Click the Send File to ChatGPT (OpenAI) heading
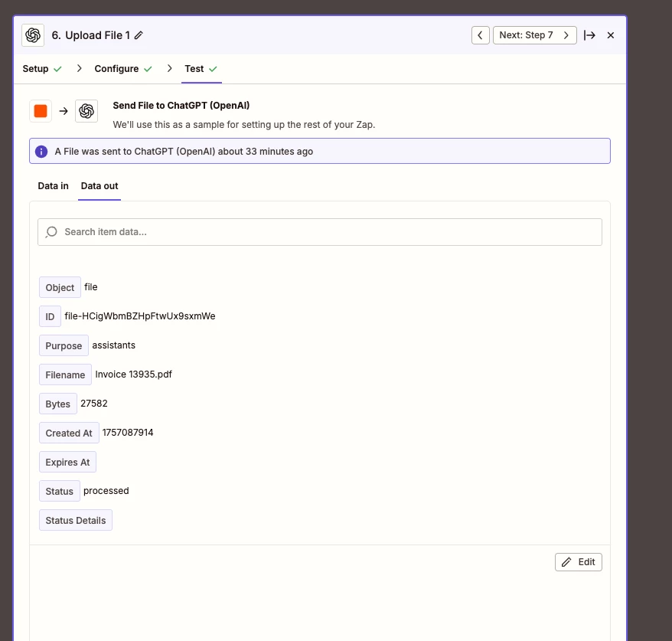Viewport: 672px width, 641px height. coord(181,106)
